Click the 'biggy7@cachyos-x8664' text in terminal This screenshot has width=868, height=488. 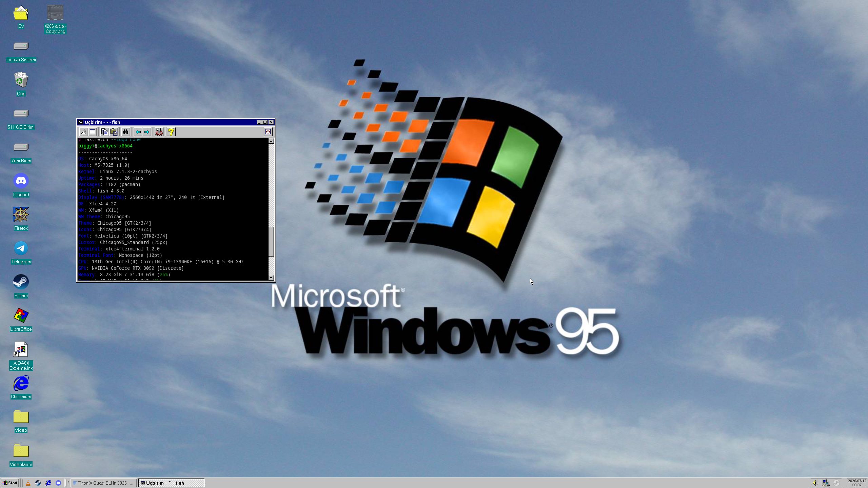[x=105, y=146]
